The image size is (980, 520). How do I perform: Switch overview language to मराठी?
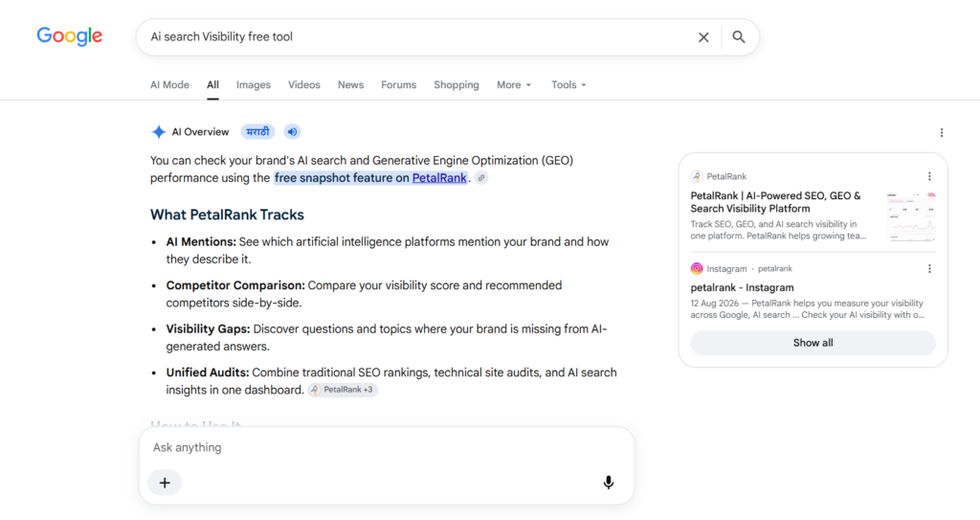[x=257, y=132]
